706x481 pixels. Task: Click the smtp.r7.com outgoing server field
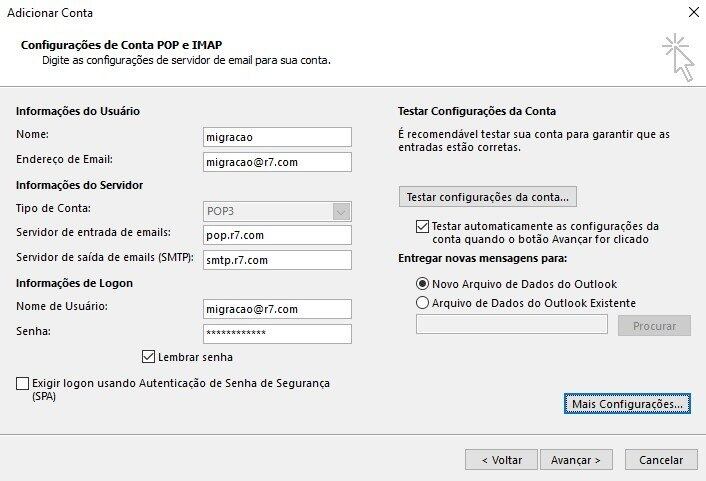pos(277,260)
